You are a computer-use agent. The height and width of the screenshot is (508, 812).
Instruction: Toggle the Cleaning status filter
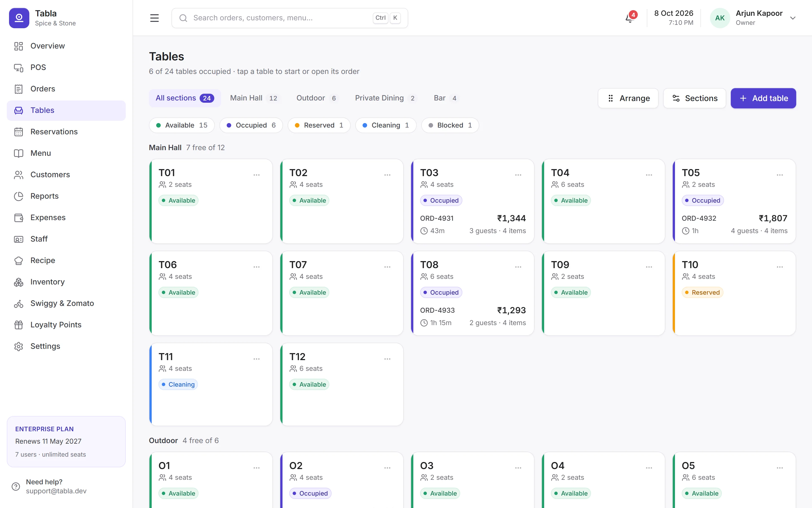385,125
